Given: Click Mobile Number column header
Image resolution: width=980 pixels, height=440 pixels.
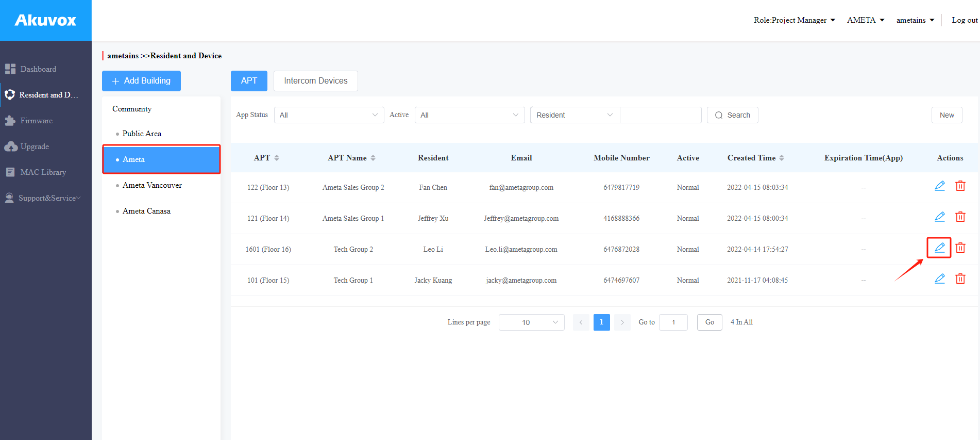Looking at the screenshot, I should click(x=621, y=158).
